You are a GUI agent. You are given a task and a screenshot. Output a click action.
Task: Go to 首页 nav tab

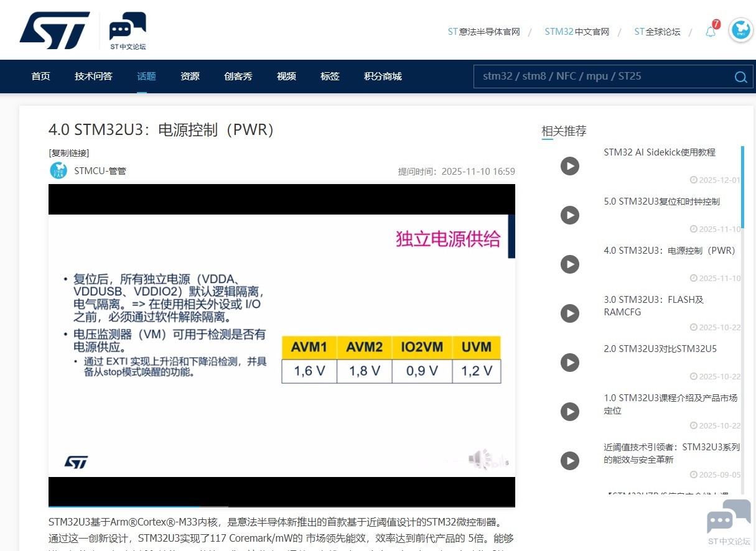[x=40, y=76]
